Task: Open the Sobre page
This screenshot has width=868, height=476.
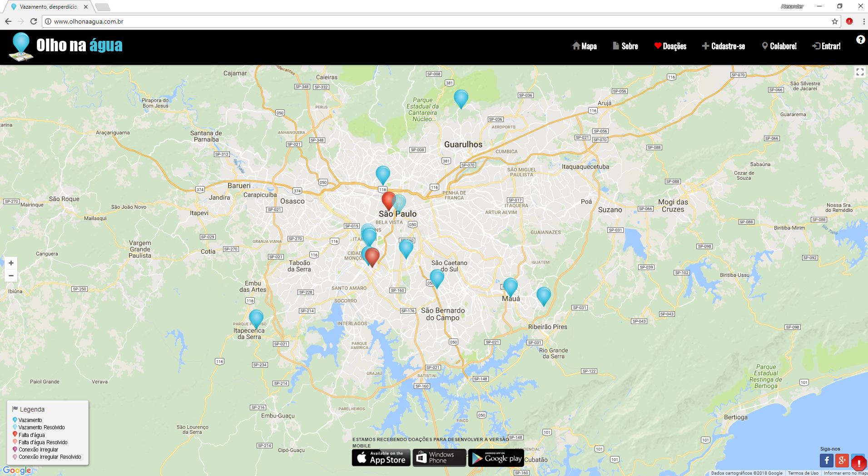Action: click(625, 46)
